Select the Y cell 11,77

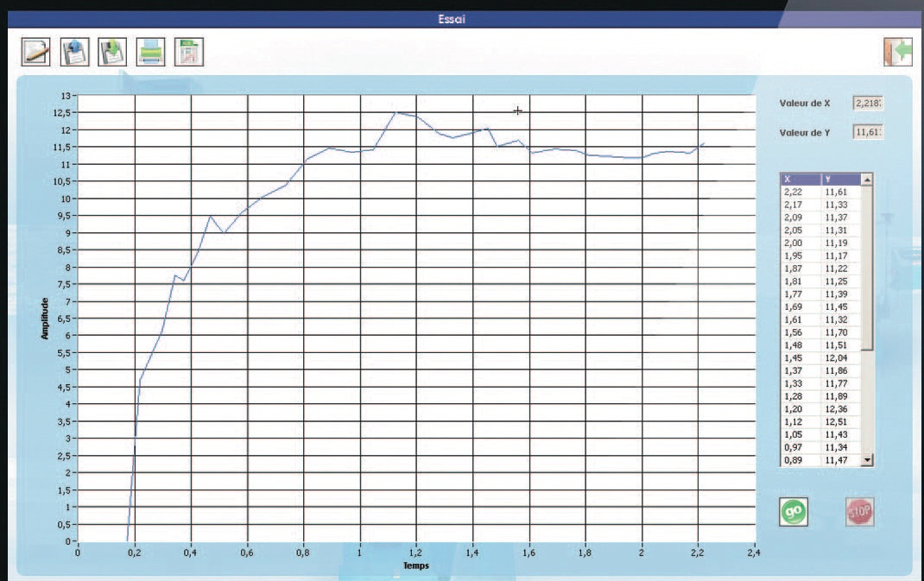841,383
